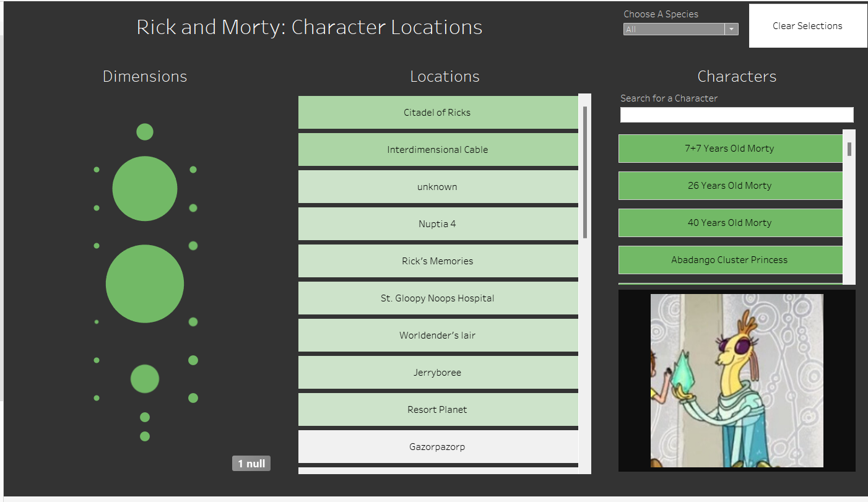Choose the Gazorpazorp location row
This screenshot has height=502, width=868.
[x=438, y=447]
